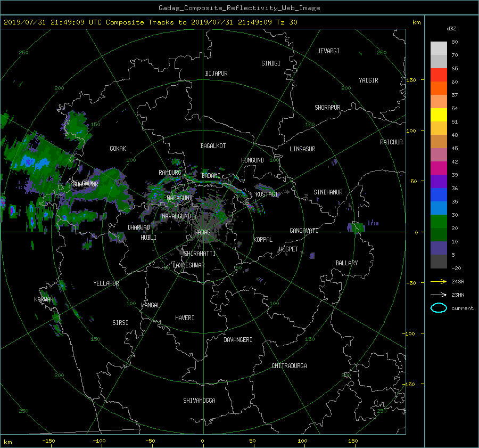
Task: Click the RAICHUR label
Action: [x=391, y=142]
